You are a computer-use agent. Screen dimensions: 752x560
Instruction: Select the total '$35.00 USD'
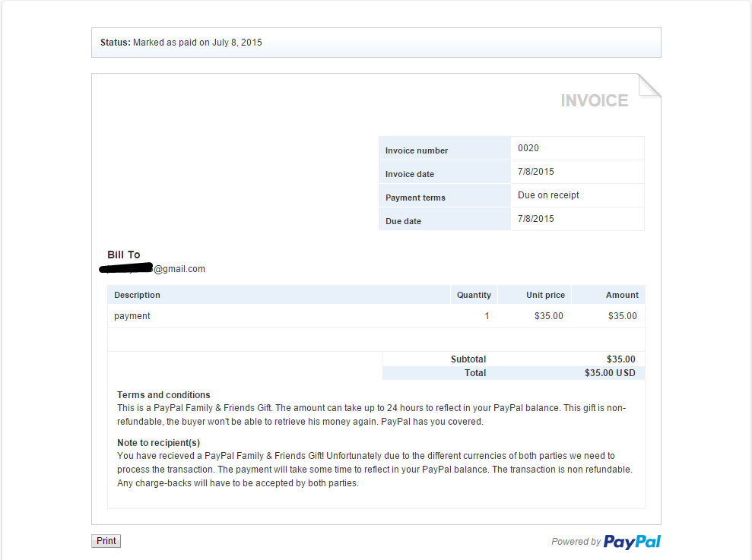point(610,373)
